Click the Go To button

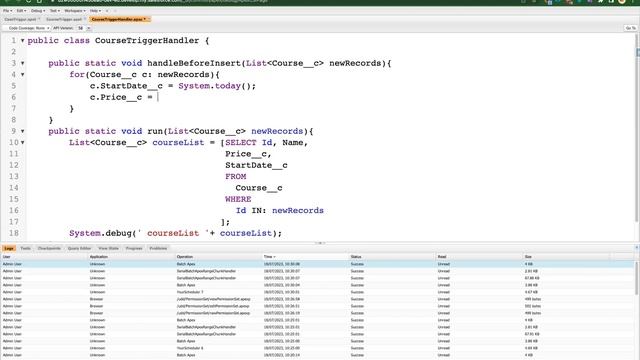click(631, 28)
